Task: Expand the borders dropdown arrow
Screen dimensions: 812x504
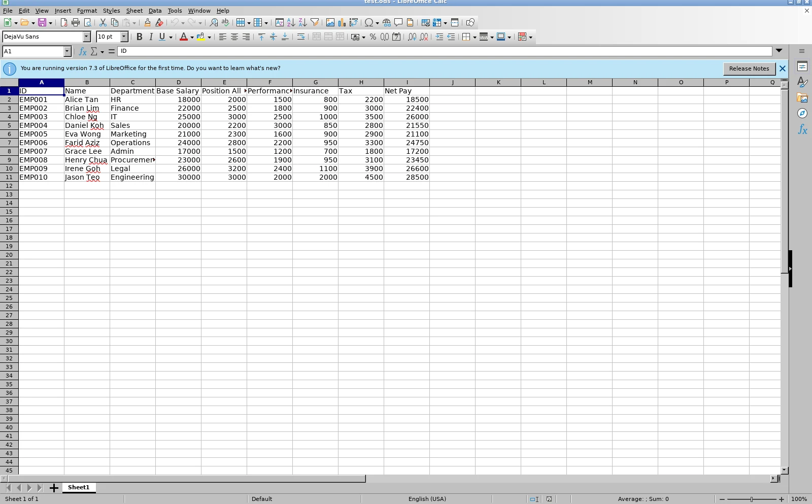Action: click(475, 37)
